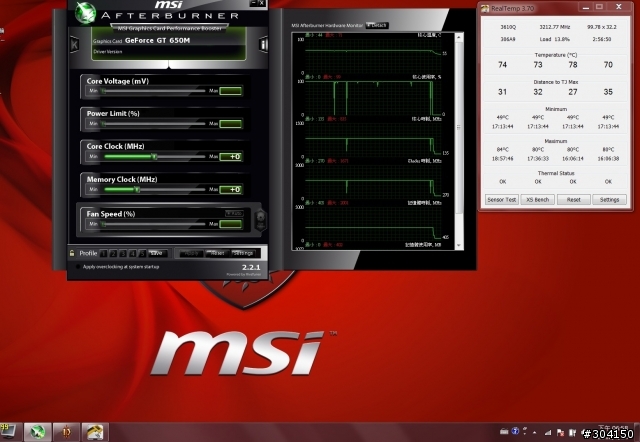Click the Reset button in Afterburner
Image resolution: width=640 pixels, height=442 pixels.
pos(218,253)
